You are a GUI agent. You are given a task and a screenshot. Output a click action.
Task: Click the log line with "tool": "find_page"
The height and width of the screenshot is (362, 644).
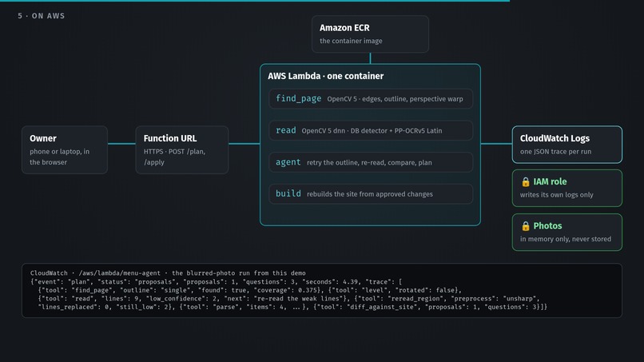point(250,290)
